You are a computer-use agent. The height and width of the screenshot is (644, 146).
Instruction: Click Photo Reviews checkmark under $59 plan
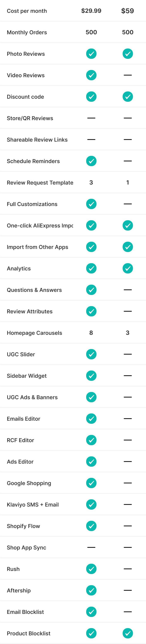pyautogui.click(x=128, y=54)
